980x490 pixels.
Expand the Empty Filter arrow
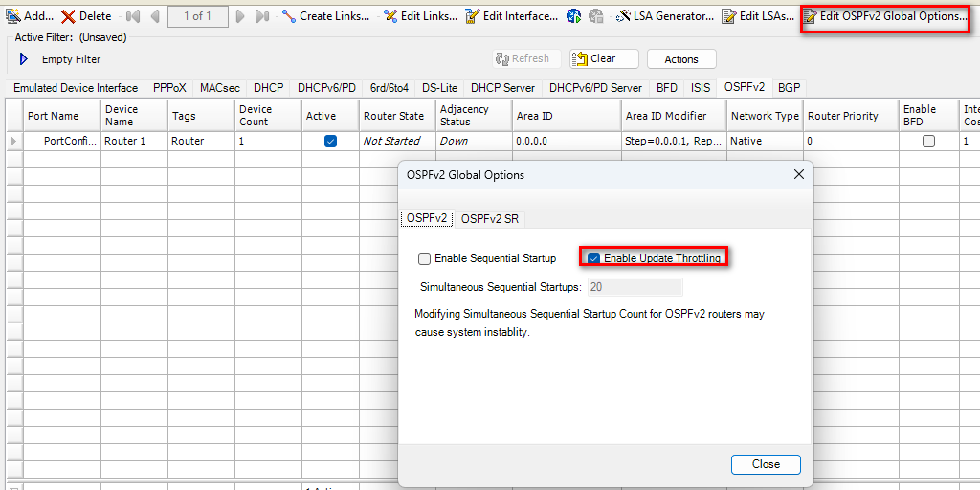point(24,59)
